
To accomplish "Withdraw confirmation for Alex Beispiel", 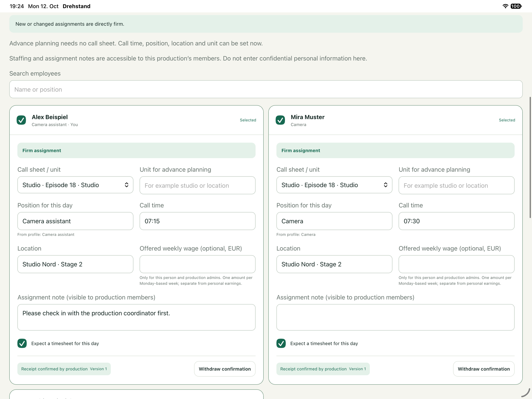I will [x=225, y=369].
